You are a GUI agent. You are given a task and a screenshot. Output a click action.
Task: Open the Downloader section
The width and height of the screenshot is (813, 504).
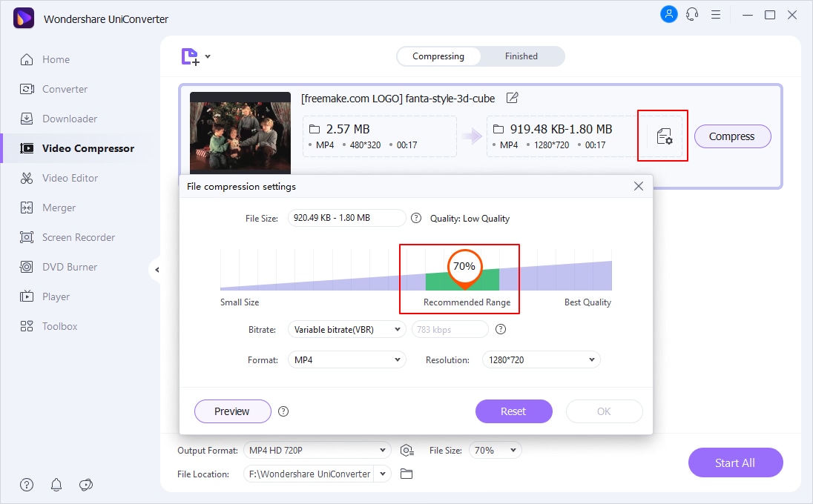(59, 119)
